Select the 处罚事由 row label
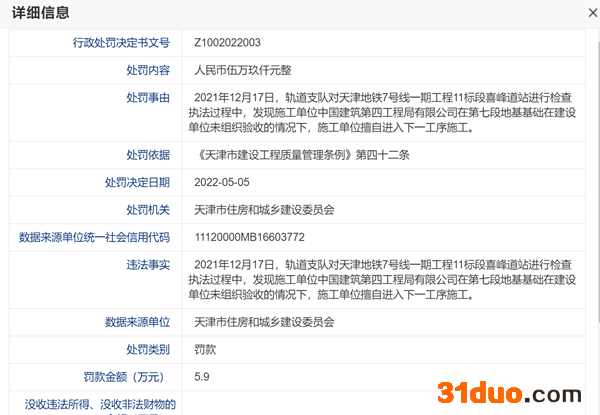600x415 pixels. [148, 97]
